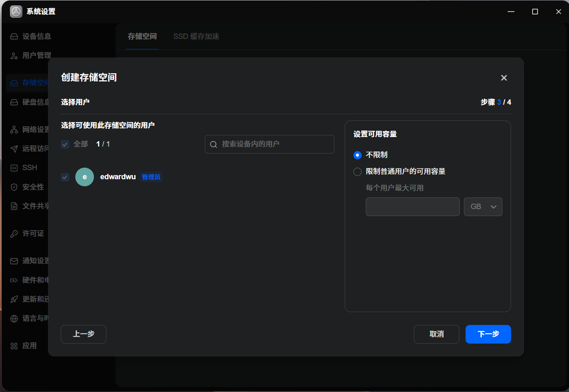The image size is (569, 392).
Task: Open 设备信息 in the settings sidebar
Action: (x=31, y=36)
